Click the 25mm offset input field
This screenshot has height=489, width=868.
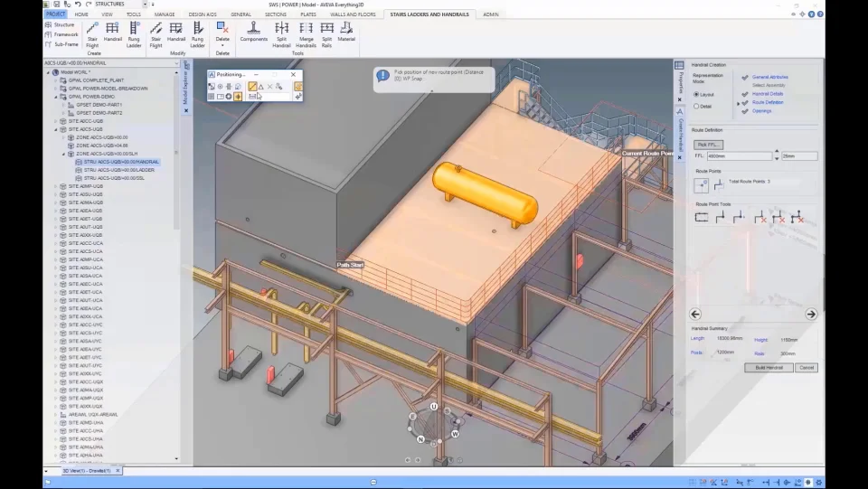798,156
